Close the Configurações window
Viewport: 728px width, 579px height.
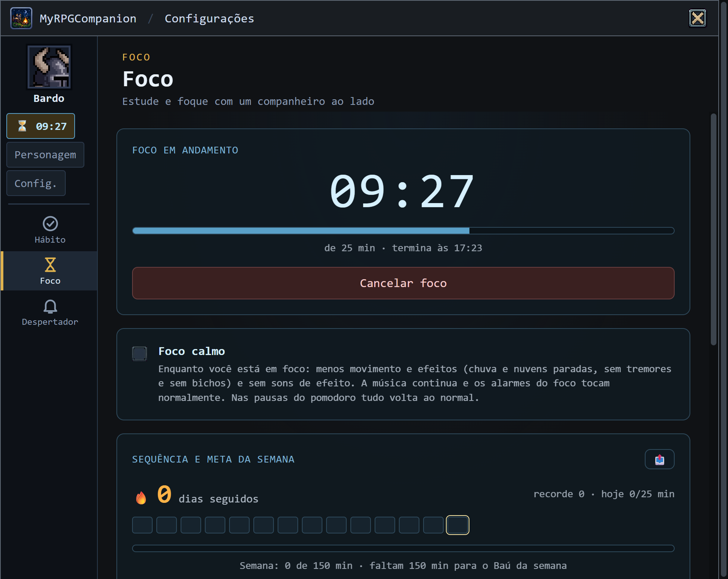click(697, 18)
